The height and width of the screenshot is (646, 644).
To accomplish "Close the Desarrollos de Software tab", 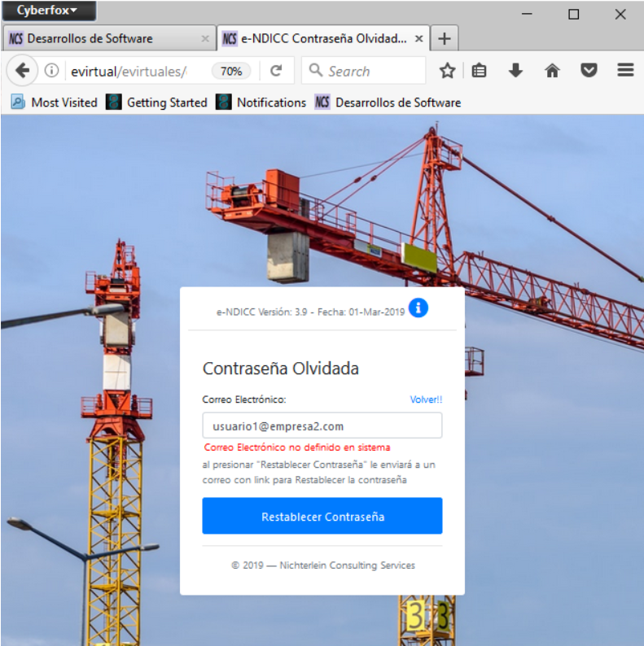I will pyautogui.click(x=205, y=38).
